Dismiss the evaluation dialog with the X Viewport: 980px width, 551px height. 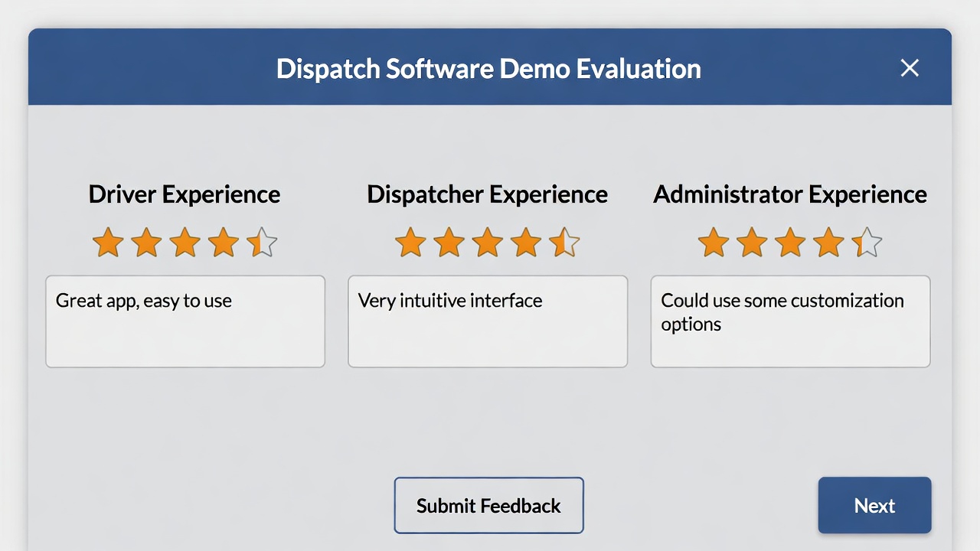click(x=910, y=68)
